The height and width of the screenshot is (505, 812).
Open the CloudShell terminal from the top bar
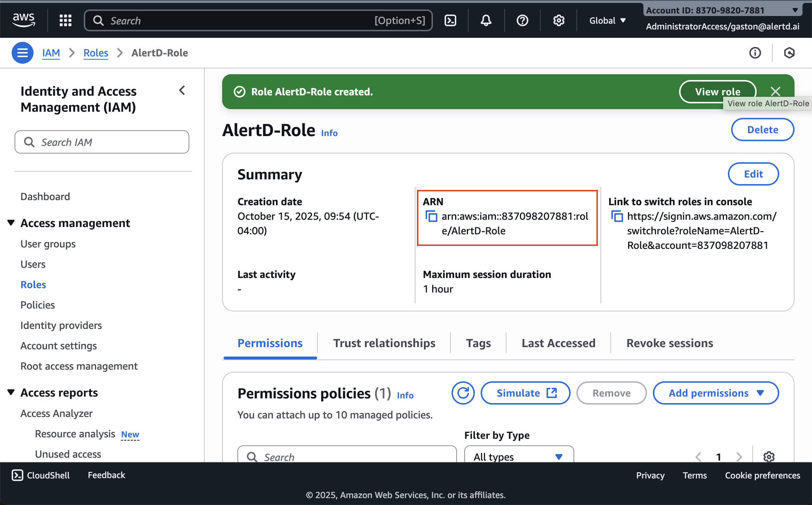point(450,20)
